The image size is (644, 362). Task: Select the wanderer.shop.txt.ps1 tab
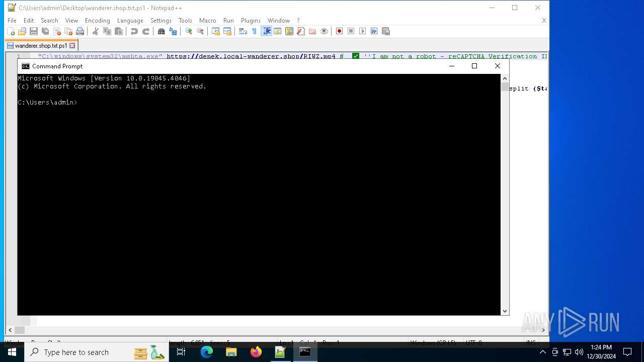coord(41,46)
